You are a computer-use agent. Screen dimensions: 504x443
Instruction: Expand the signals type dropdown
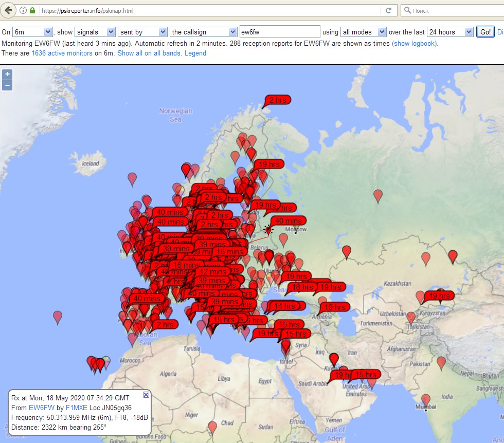95,32
